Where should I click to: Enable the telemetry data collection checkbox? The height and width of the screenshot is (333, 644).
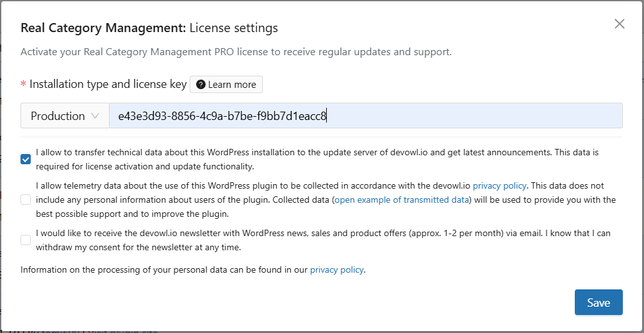(26, 200)
